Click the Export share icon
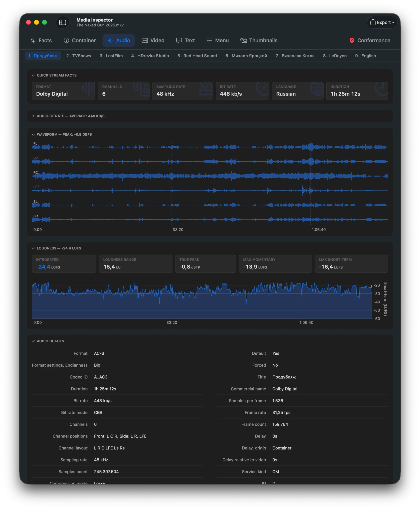The height and width of the screenshot is (510, 420). (x=373, y=22)
